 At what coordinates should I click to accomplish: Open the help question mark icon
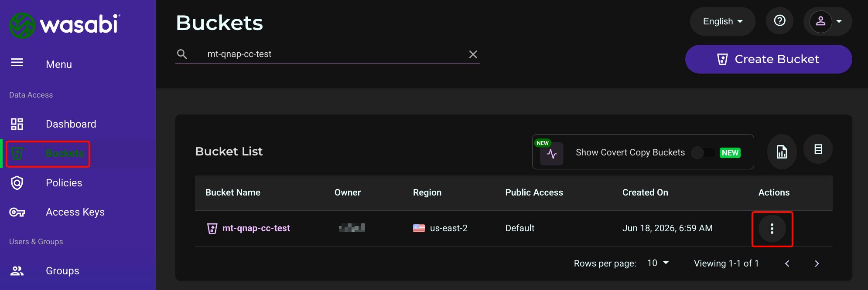point(779,20)
